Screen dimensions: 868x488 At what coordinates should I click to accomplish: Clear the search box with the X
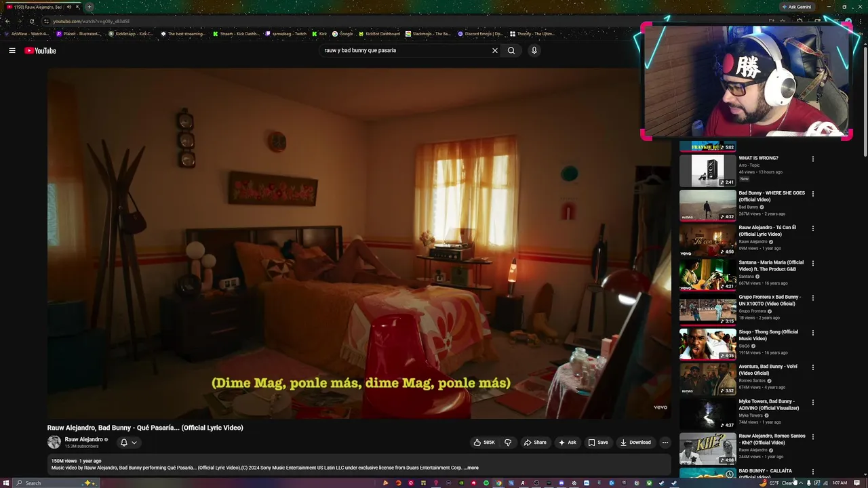494,50
